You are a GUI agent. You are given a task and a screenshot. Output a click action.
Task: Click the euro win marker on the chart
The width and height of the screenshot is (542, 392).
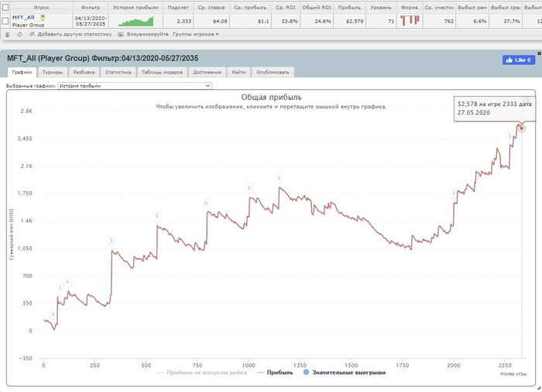[x=207, y=203]
